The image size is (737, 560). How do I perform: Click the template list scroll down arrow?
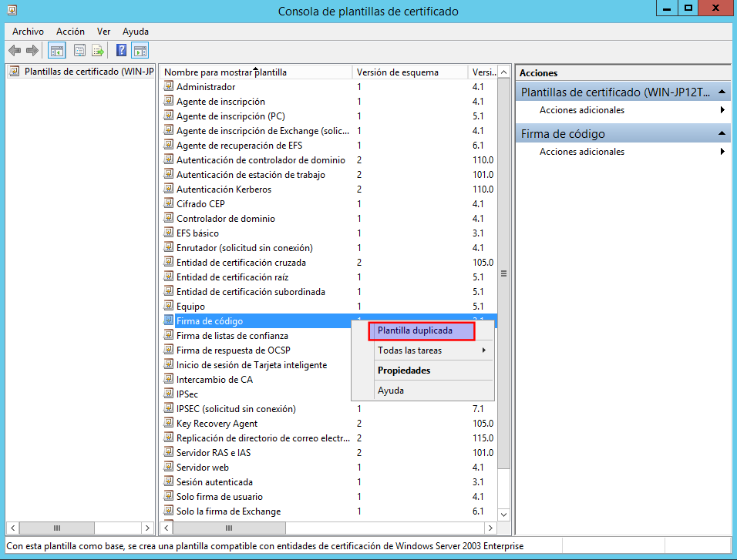click(x=504, y=514)
